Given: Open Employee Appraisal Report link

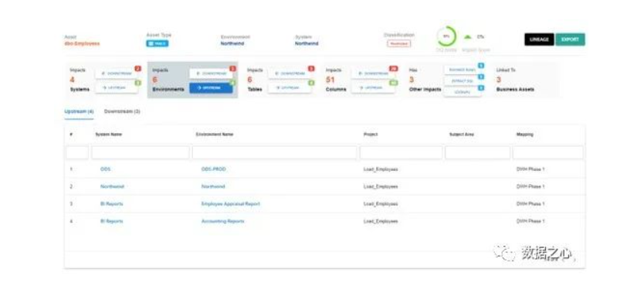Looking at the screenshot, I should pyautogui.click(x=230, y=204).
